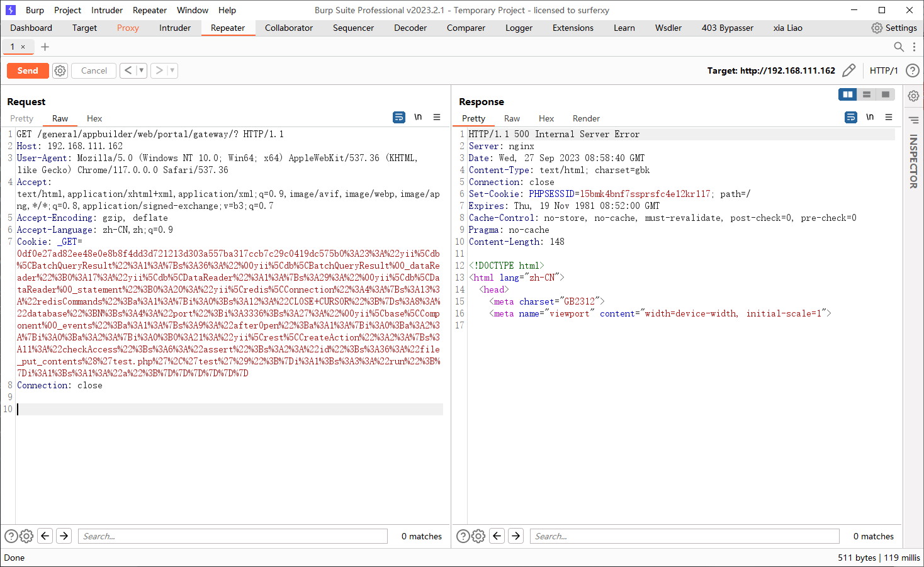Switch to the Collaborator tab
924x567 pixels.
[289, 28]
